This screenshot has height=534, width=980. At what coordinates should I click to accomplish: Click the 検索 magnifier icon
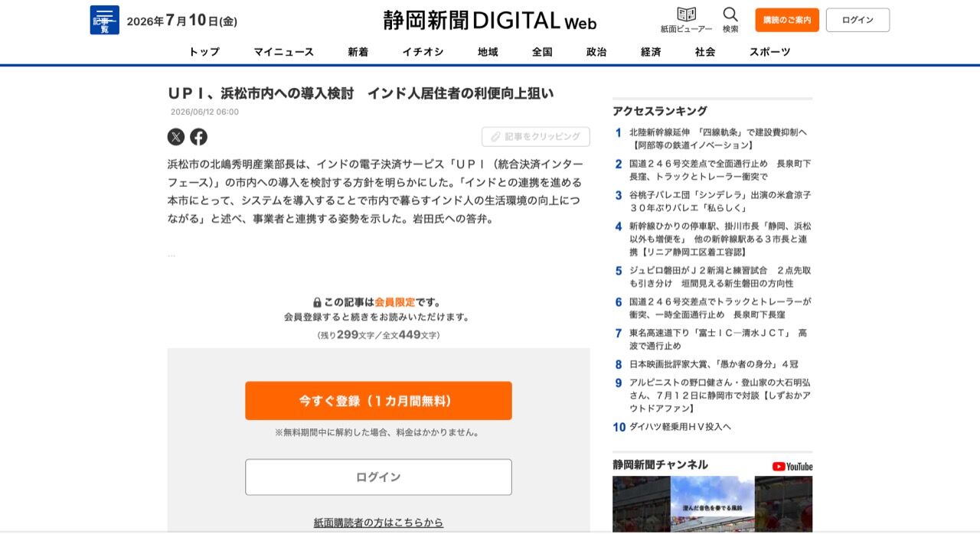coord(730,20)
